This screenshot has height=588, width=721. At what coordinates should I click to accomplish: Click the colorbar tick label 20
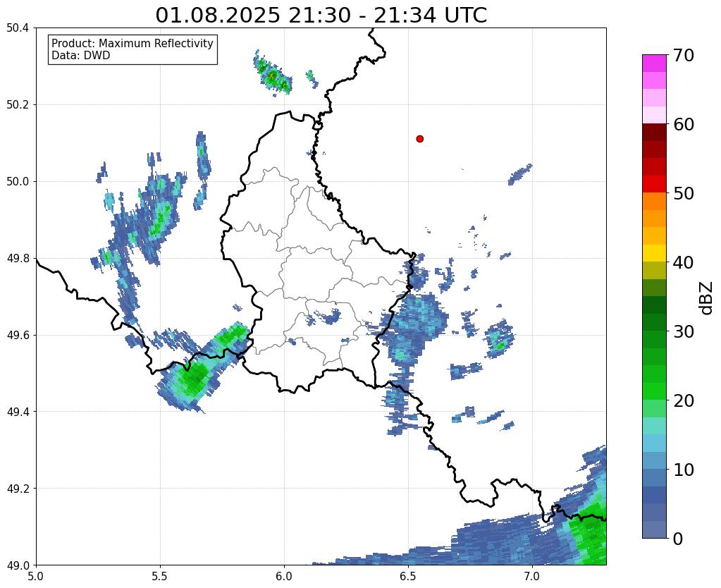click(x=683, y=400)
